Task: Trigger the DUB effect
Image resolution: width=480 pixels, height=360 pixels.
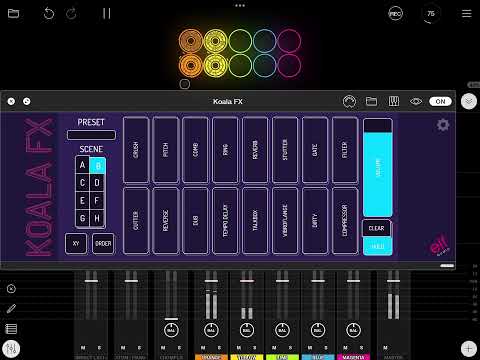Action: (196, 221)
